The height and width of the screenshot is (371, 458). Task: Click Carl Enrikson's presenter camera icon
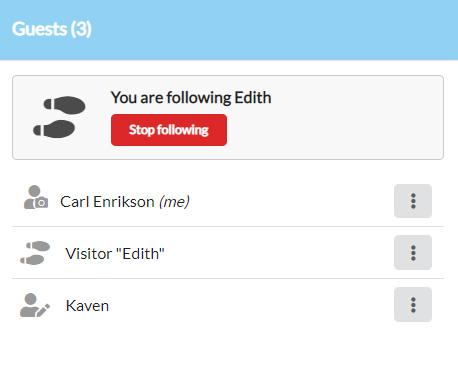coord(36,197)
